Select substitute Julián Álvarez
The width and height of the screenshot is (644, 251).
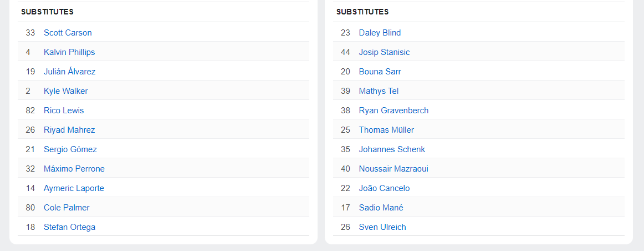[x=69, y=72]
